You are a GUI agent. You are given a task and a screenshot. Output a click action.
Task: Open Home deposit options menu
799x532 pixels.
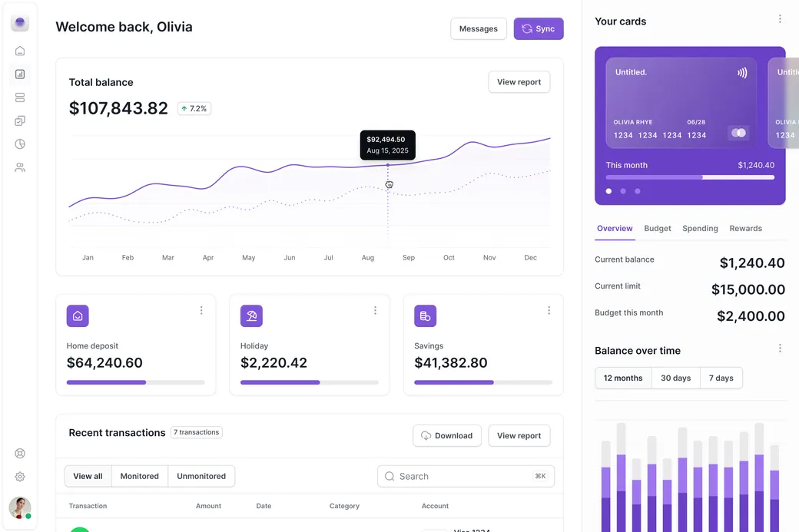pos(201,311)
